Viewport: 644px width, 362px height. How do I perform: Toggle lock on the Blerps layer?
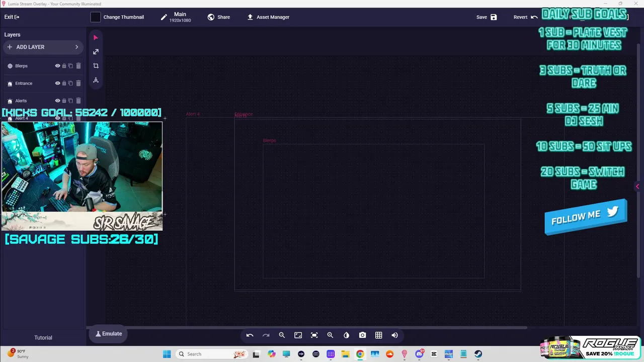[64, 66]
